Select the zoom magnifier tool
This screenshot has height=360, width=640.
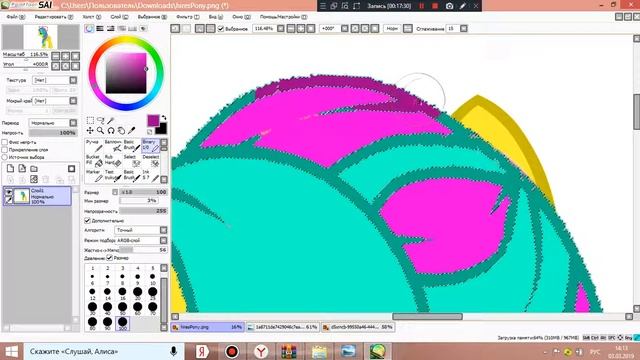click(x=100, y=131)
